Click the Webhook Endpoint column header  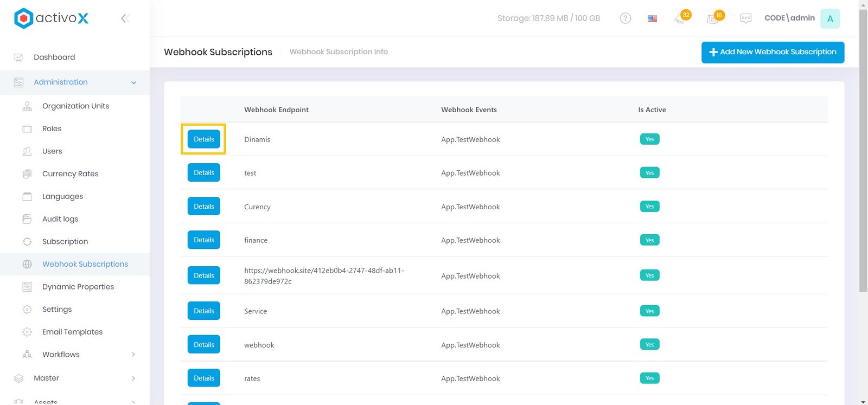click(276, 110)
